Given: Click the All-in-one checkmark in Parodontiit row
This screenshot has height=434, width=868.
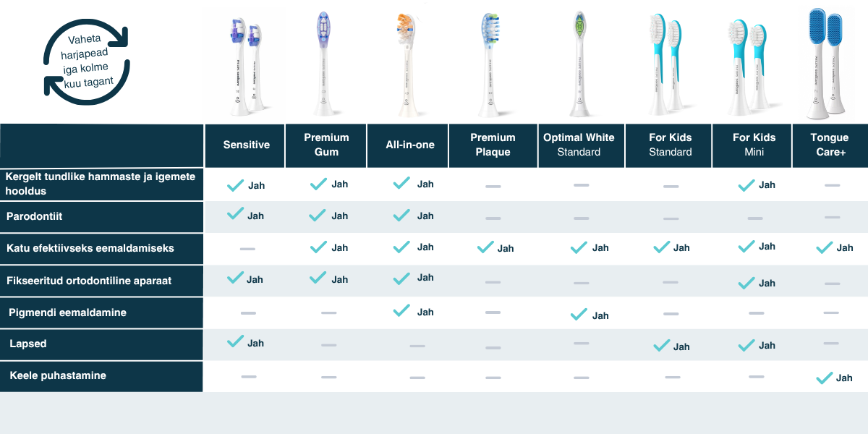Looking at the screenshot, I should click(401, 215).
